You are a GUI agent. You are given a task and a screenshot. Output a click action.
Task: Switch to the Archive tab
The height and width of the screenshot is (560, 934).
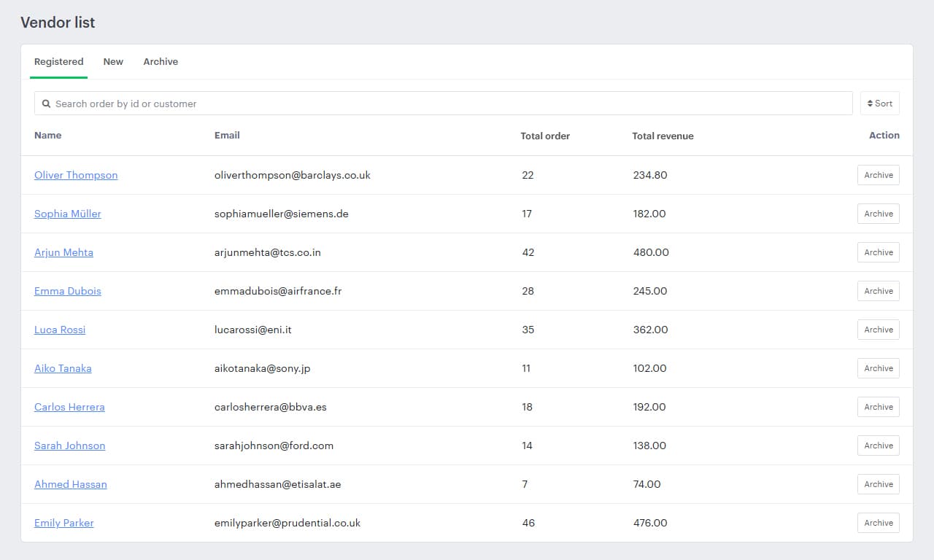[x=161, y=62]
